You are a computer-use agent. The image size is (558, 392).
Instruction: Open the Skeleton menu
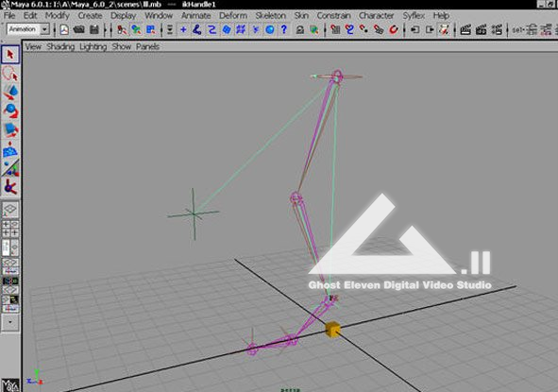[270, 16]
